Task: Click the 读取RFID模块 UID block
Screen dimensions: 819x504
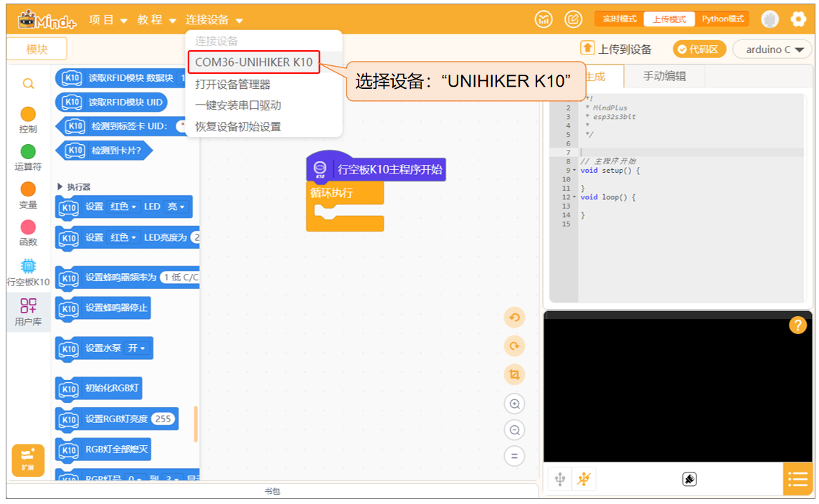Action: (111, 103)
